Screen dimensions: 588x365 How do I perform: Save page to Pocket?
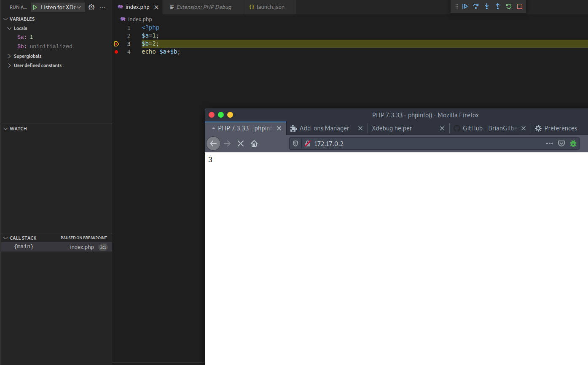561,143
